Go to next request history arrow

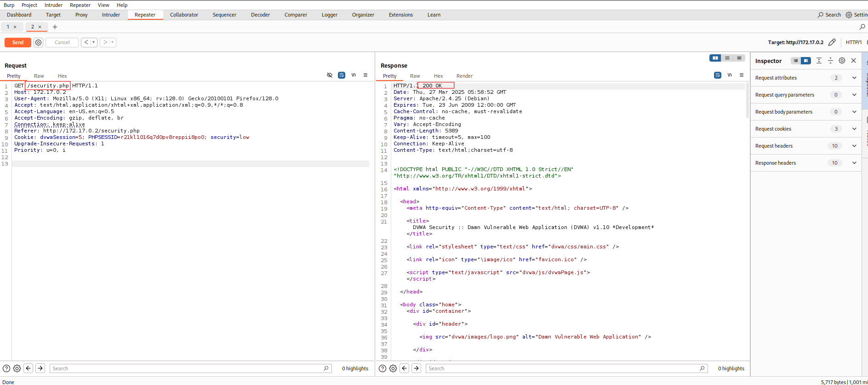pos(105,42)
